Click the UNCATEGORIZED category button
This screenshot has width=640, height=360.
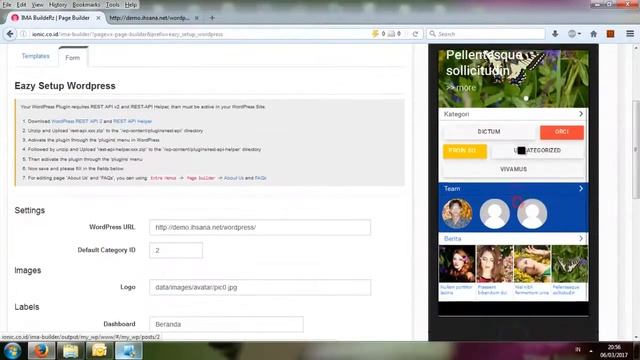[537, 151]
